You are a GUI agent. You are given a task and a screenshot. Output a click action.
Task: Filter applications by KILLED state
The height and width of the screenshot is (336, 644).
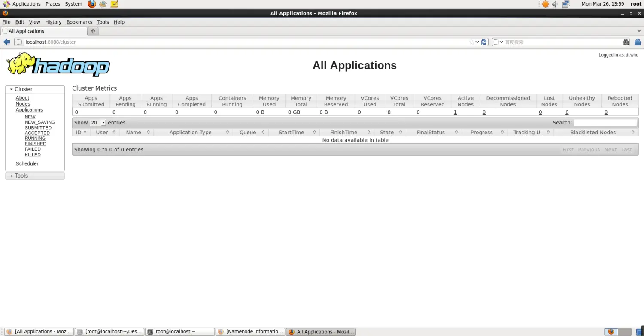[33, 154]
